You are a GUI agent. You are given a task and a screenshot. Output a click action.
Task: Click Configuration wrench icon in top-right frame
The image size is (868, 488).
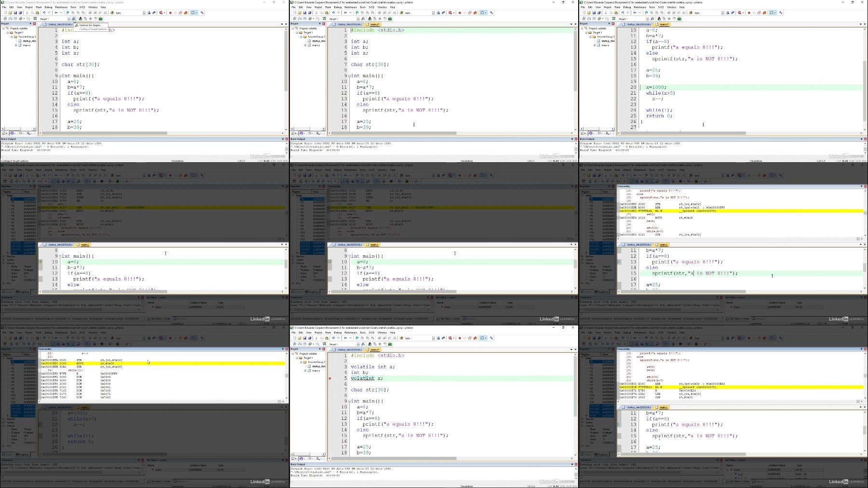point(781,13)
